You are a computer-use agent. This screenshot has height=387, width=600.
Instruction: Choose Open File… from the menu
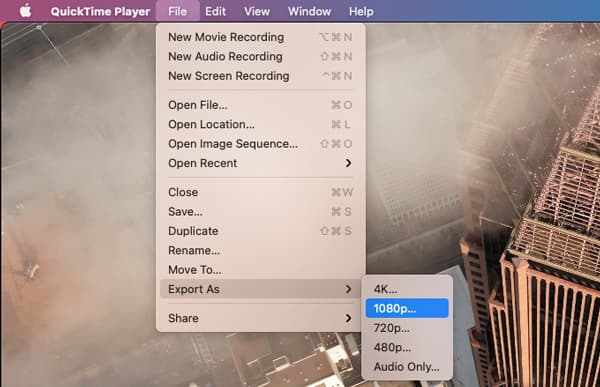pyautogui.click(x=261, y=105)
